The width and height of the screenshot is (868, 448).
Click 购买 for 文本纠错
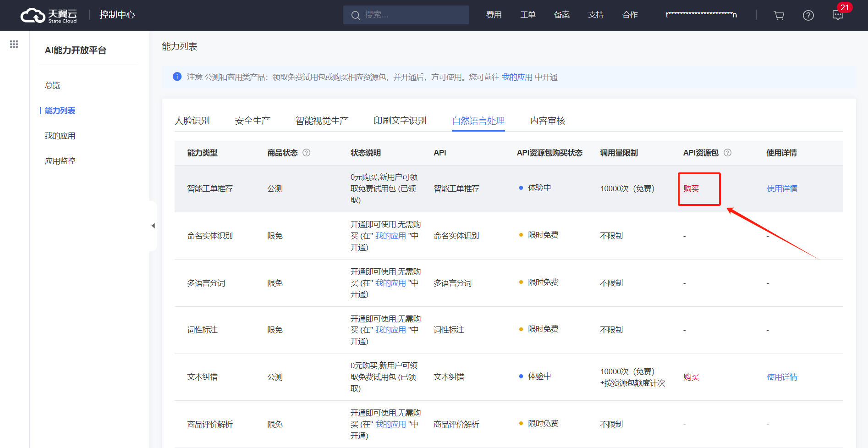pyautogui.click(x=691, y=377)
